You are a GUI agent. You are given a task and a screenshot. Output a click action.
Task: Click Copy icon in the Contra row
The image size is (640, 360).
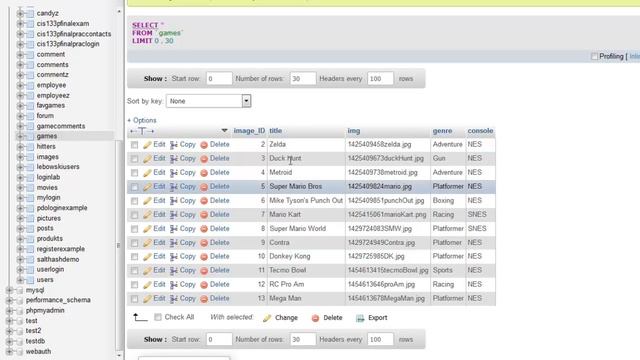click(x=174, y=243)
